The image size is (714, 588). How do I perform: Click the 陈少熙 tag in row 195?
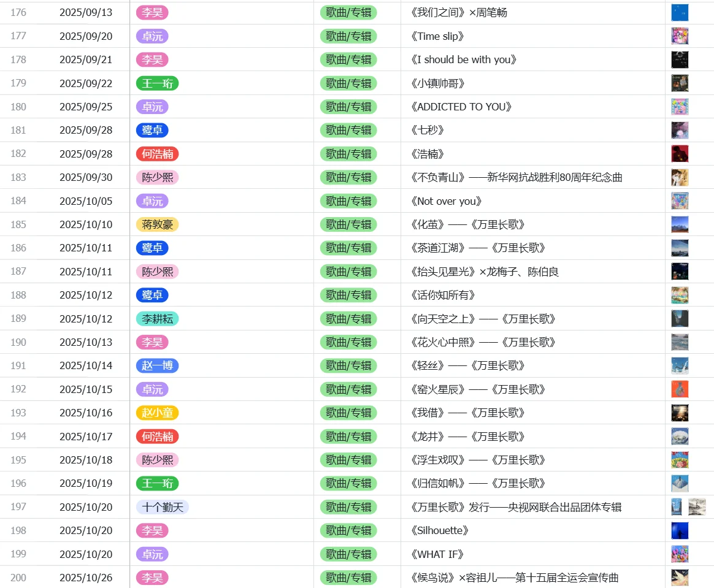click(x=157, y=460)
